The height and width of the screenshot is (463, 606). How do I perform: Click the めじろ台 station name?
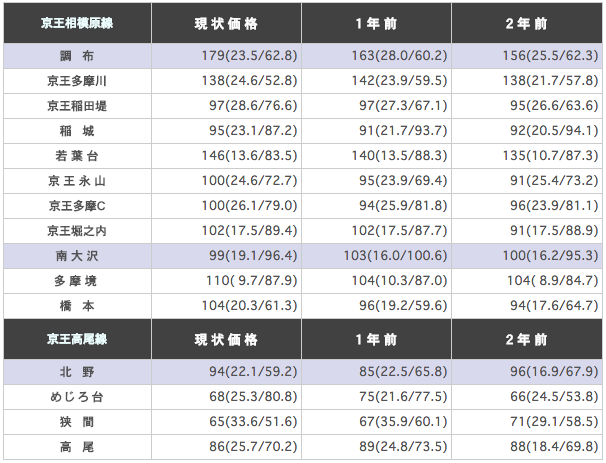tap(77, 398)
